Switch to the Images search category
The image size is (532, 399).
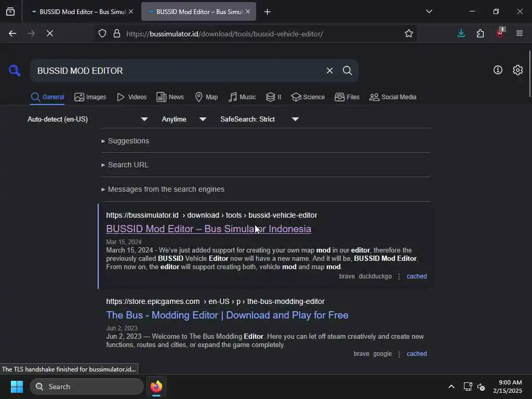click(x=90, y=97)
